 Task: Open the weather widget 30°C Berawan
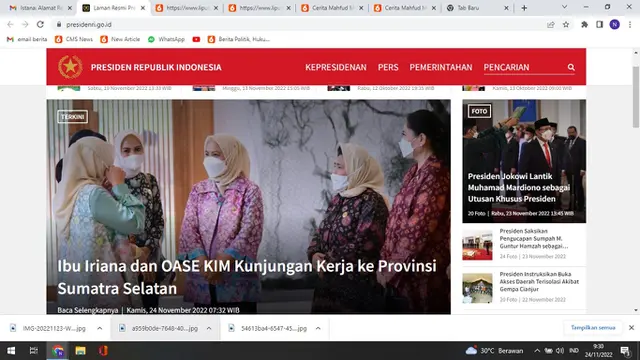point(494,351)
